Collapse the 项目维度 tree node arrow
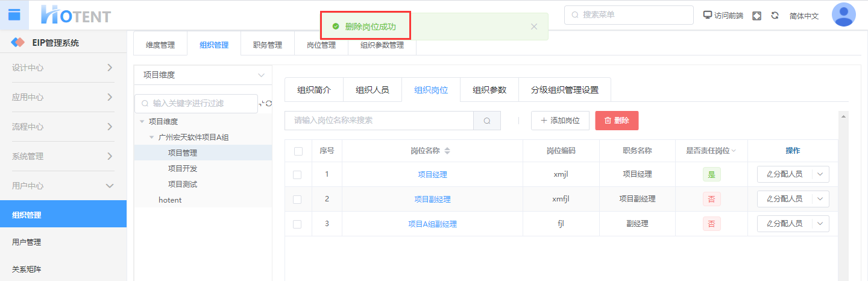This screenshot has height=281, width=868. [142, 121]
